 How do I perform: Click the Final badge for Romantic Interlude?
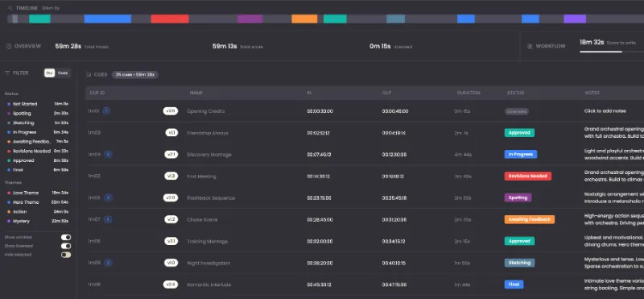(514, 284)
